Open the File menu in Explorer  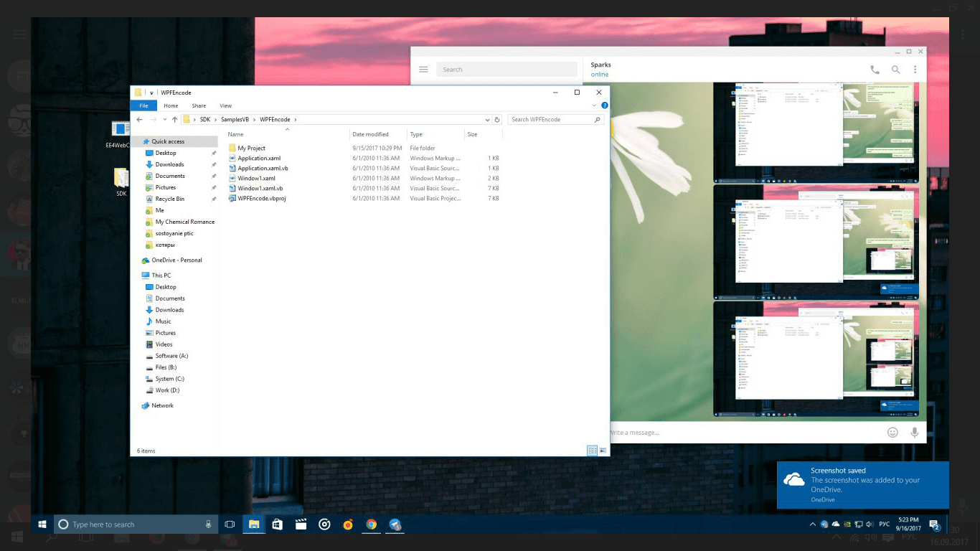143,105
